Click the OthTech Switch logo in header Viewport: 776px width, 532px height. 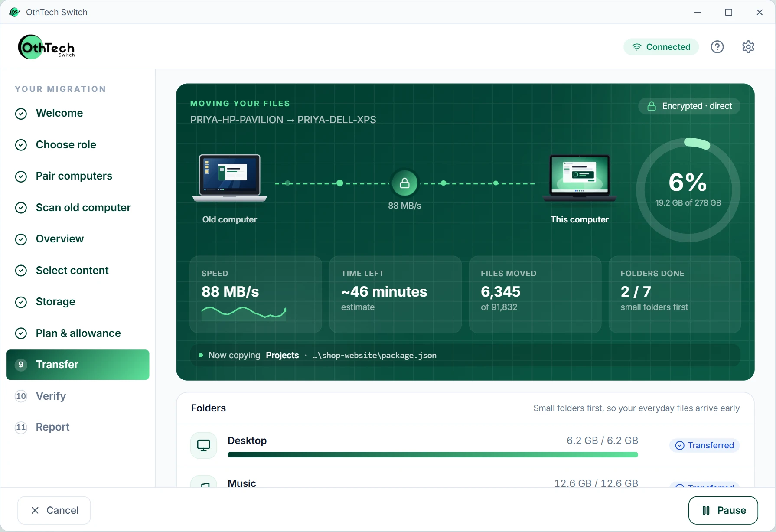(46, 47)
